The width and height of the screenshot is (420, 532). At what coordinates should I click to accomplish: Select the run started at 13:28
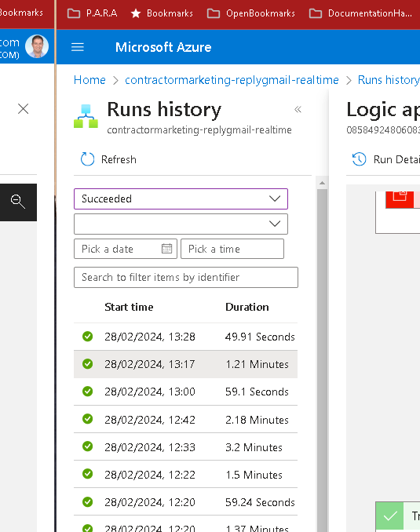[x=185, y=337]
